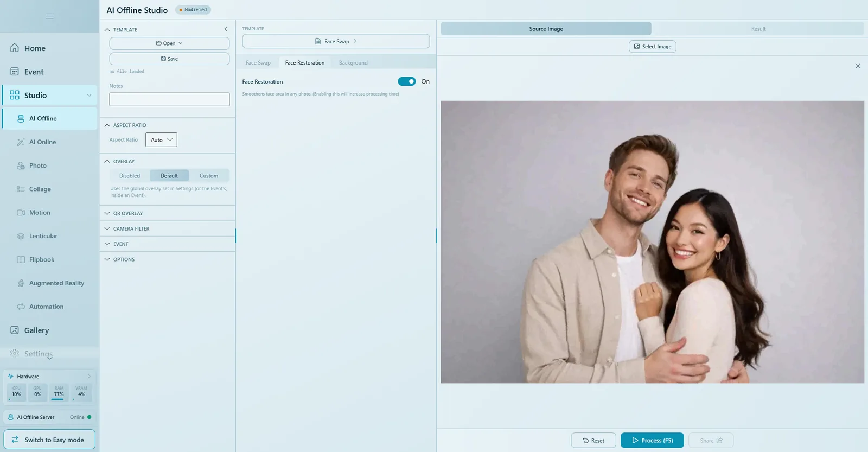Image resolution: width=868 pixels, height=452 pixels.
Task: Set overlay to Disabled
Action: click(x=130, y=176)
